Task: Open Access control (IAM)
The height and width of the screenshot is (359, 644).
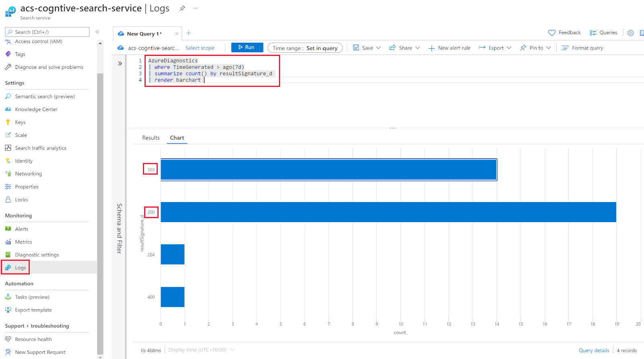Action: (x=39, y=41)
